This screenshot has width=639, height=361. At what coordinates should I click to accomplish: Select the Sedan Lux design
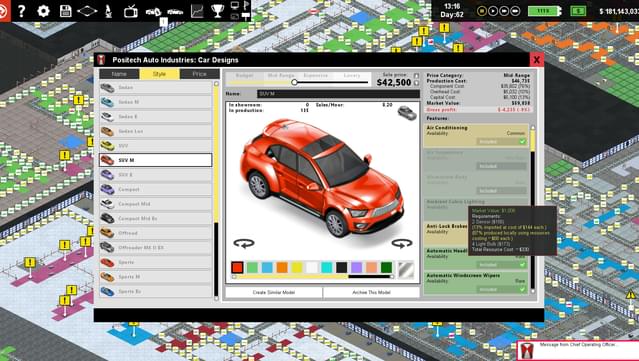(x=156, y=131)
